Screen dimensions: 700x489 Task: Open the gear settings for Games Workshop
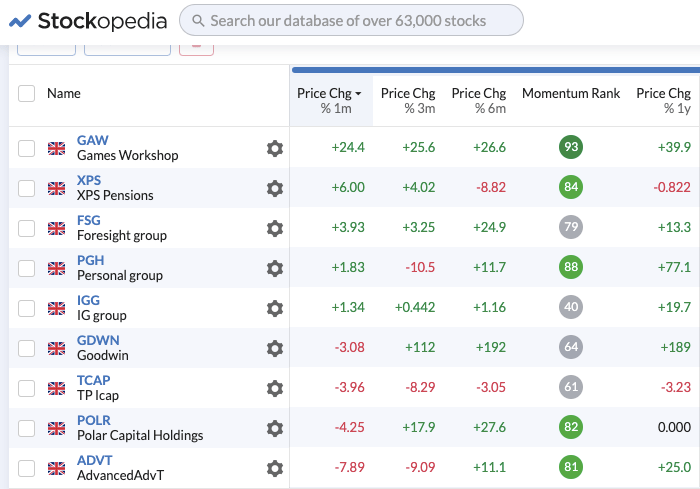coord(275,148)
